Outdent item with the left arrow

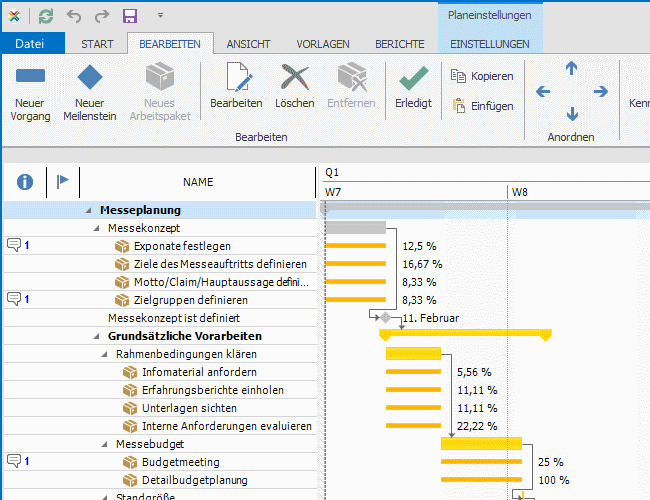[x=543, y=91]
